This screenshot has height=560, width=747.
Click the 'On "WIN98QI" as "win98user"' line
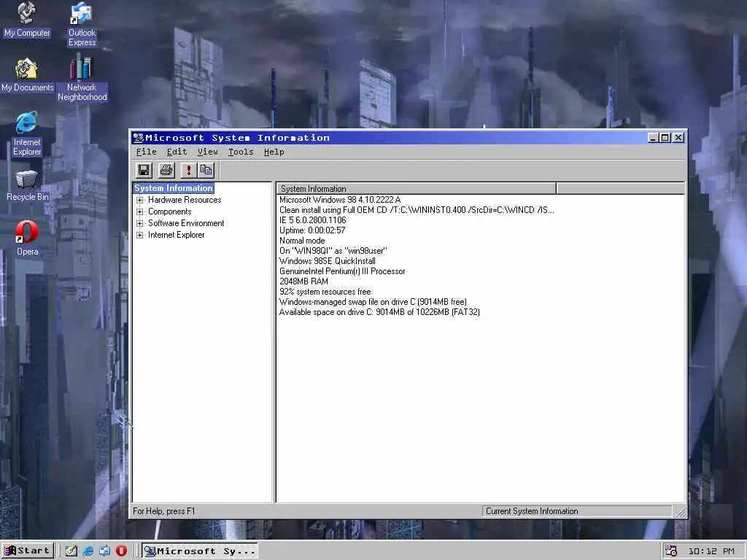(333, 251)
